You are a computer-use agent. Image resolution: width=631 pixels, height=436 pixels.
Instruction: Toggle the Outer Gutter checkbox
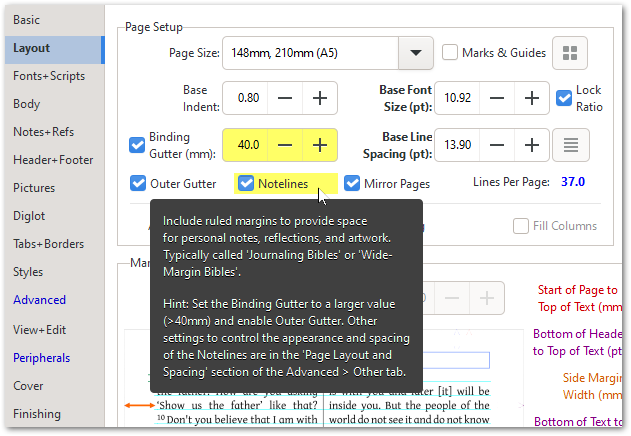pos(138,184)
